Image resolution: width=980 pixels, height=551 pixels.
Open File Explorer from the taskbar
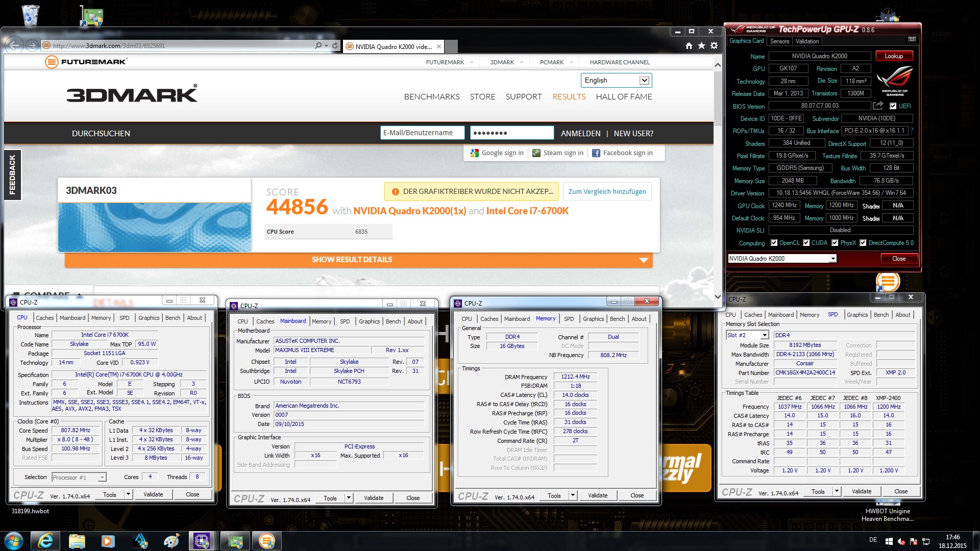point(77,541)
